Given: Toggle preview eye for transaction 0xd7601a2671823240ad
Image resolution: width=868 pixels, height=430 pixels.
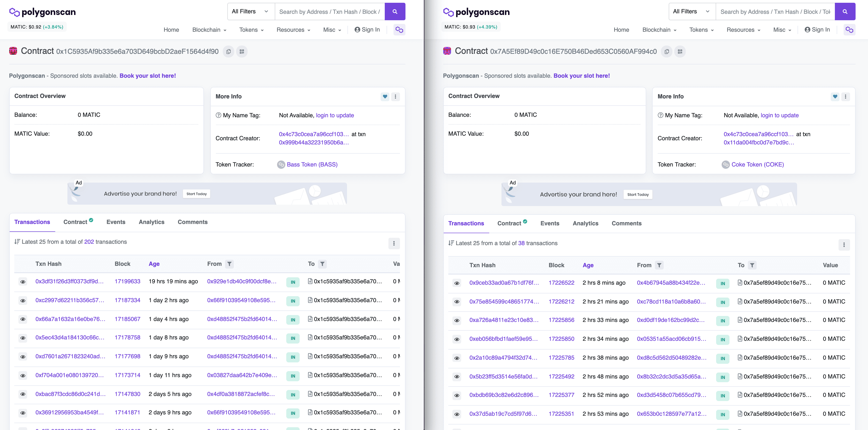Looking at the screenshot, I should [23, 357].
